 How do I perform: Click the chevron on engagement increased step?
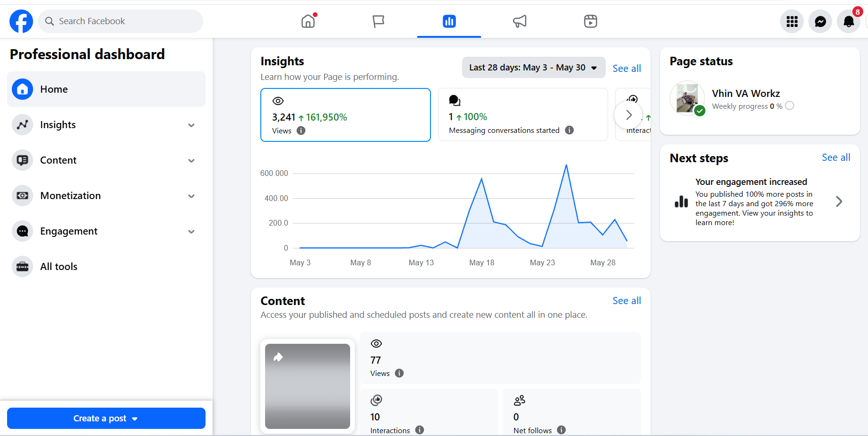pos(839,201)
